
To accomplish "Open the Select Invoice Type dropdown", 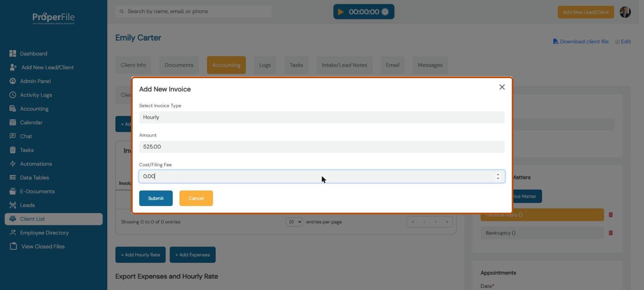I will coord(322,117).
